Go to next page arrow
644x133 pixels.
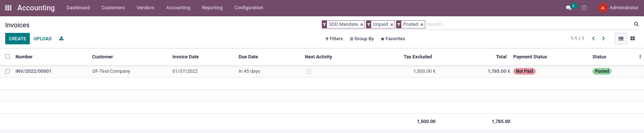coord(603,38)
